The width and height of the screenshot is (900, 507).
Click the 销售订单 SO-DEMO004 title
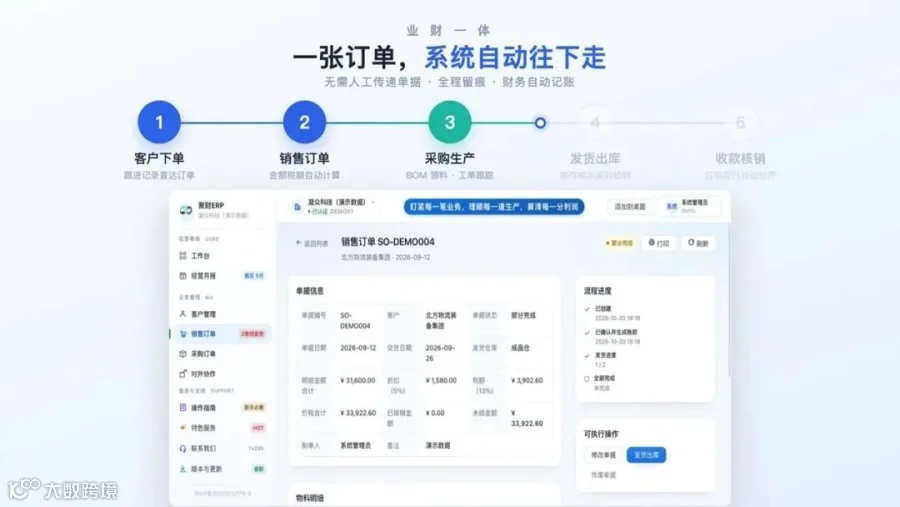coord(387,242)
